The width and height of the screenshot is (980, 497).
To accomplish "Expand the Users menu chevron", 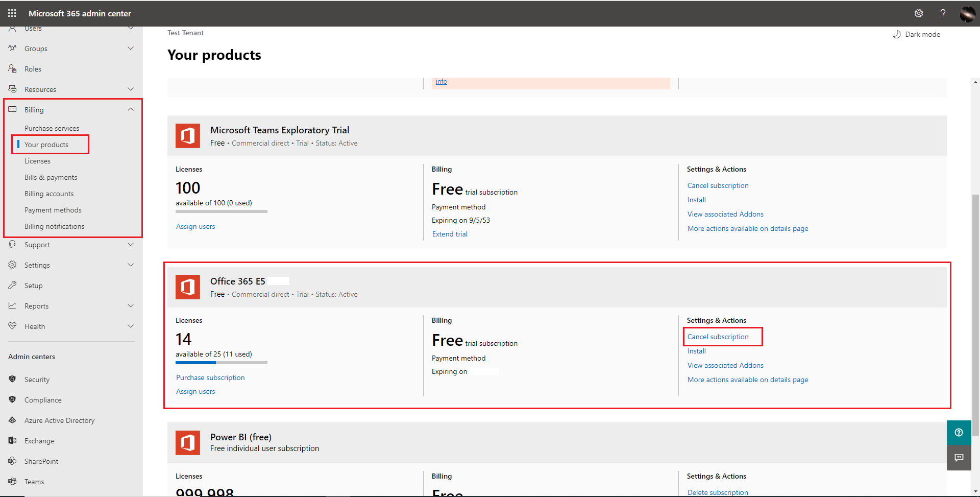I will tap(131, 28).
